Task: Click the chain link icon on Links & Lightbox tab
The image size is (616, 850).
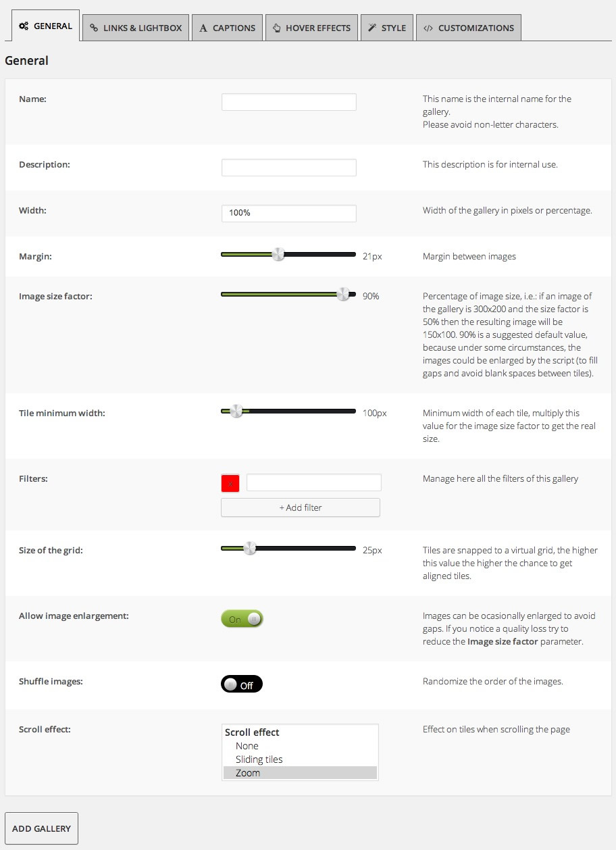Action: [x=94, y=28]
